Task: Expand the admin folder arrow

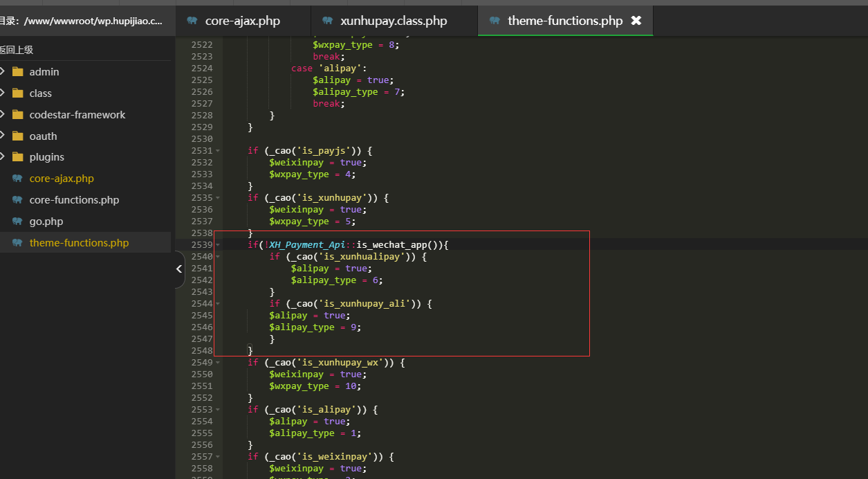Action: pyautogui.click(x=3, y=71)
